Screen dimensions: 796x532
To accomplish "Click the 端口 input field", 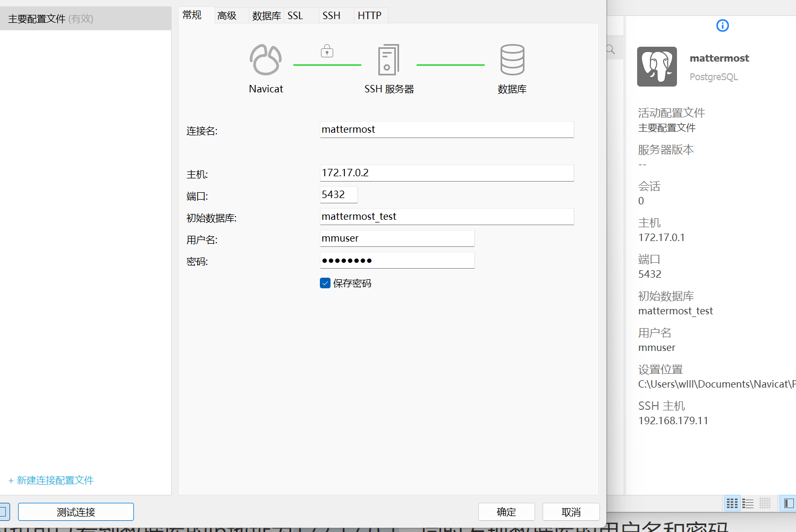I will coord(338,194).
